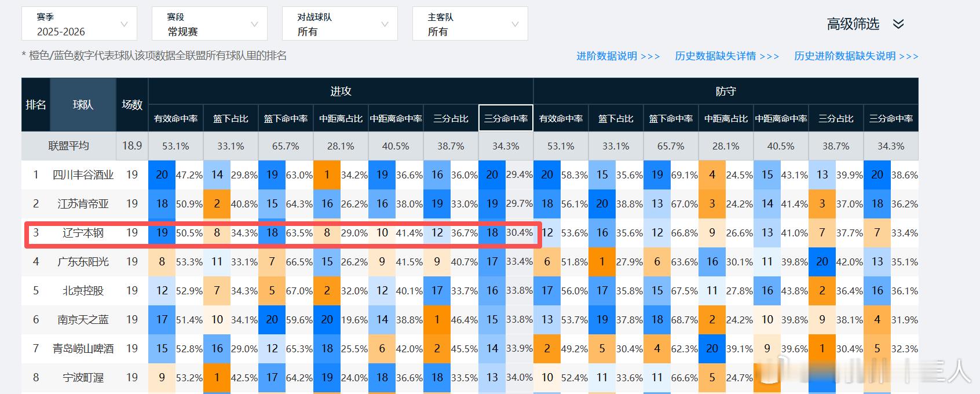Select the 联盟平均 row label

coord(68,146)
